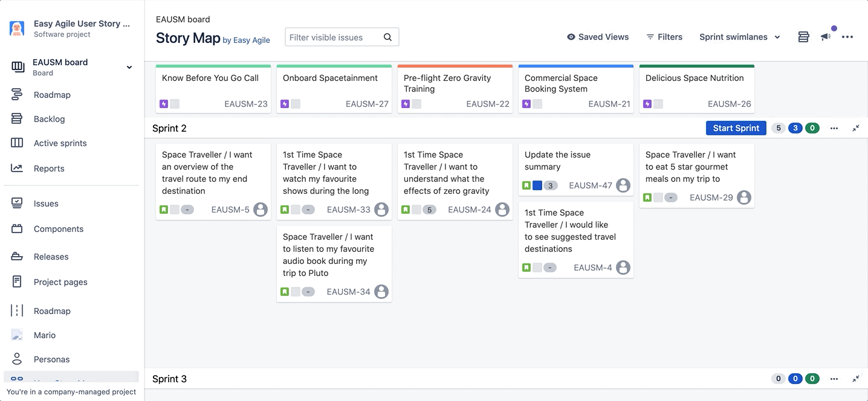
Task: Expand the EAUSM board switcher chevron
Action: (x=129, y=67)
